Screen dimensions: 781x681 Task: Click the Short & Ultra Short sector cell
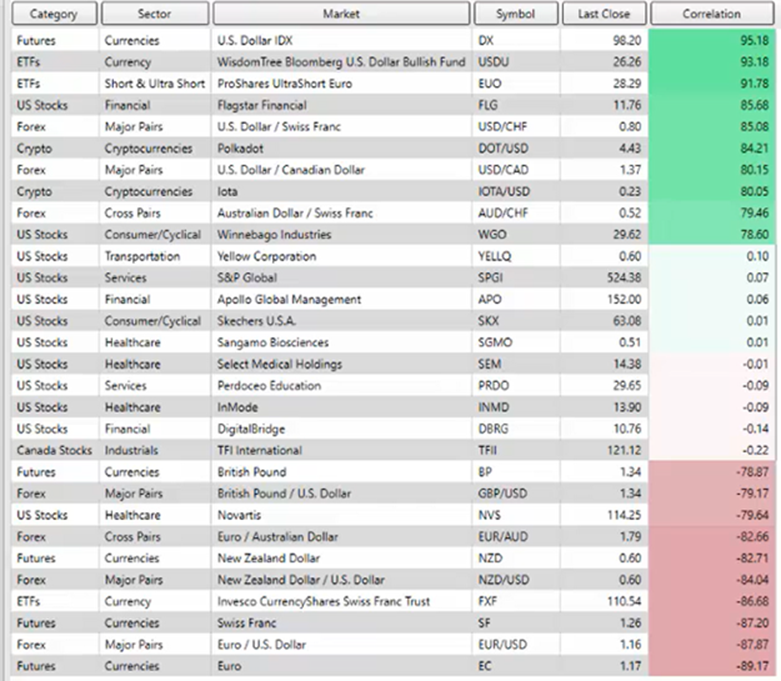click(x=155, y=84)
